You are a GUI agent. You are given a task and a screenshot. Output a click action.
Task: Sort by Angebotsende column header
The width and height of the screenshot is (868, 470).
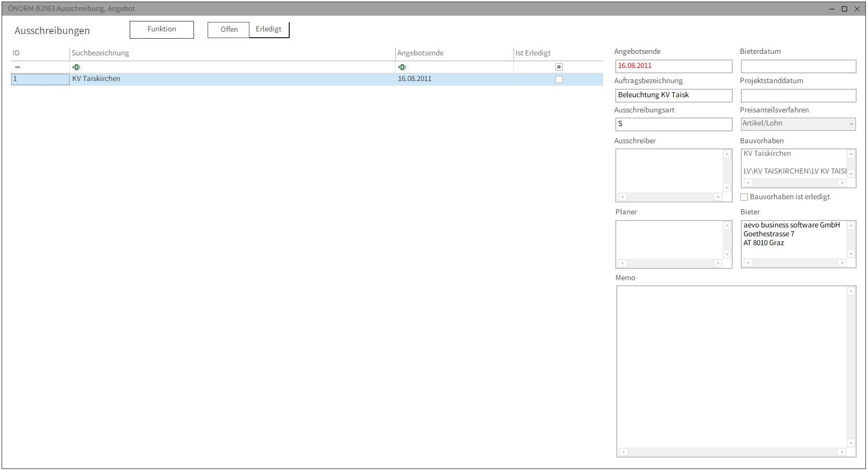454,53
